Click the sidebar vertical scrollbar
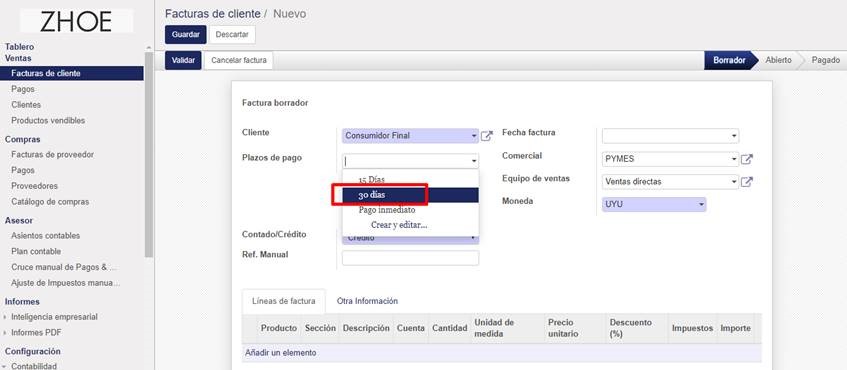The width and height of the screenshot is (847, 370). click(x=149, y=154)
